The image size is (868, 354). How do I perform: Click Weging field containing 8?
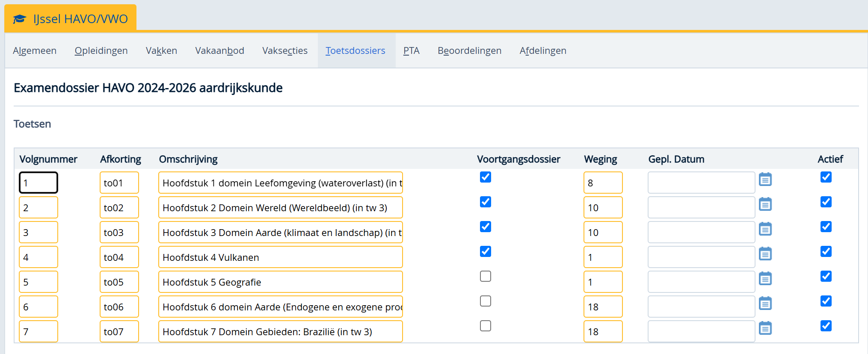pyautogui.click(x=602, y=183)
